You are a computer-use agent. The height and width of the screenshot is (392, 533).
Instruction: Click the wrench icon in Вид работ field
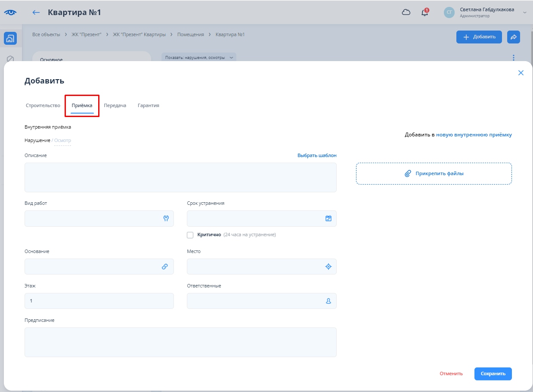pos(166,219)
